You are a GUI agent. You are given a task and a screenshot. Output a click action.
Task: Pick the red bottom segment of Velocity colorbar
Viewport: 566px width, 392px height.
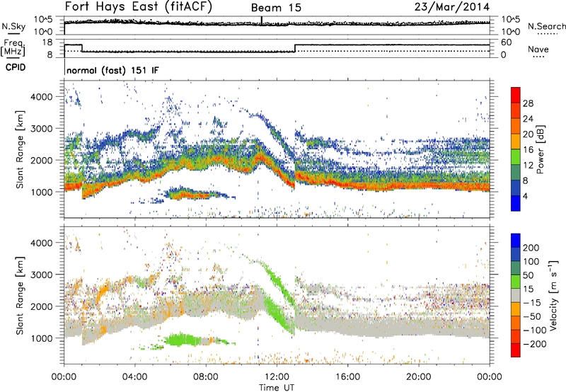(x=516, y=350)
